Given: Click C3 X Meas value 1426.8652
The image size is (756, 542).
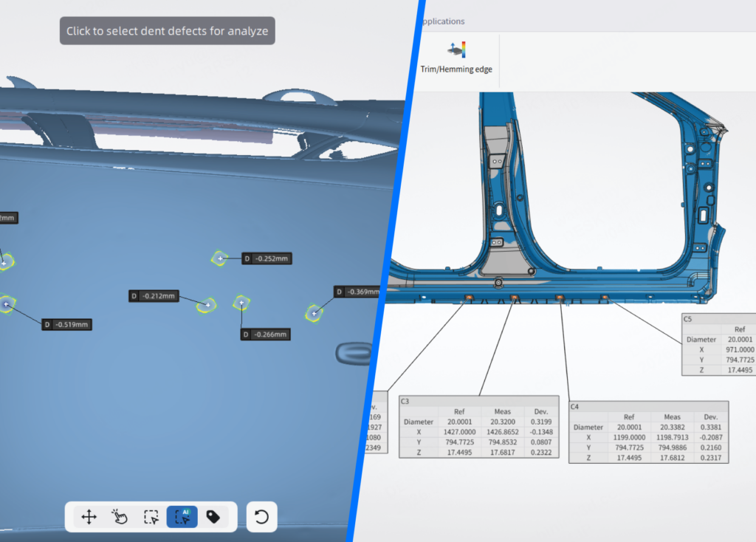Looking at the screenshot, I should (x=502, y=431).
